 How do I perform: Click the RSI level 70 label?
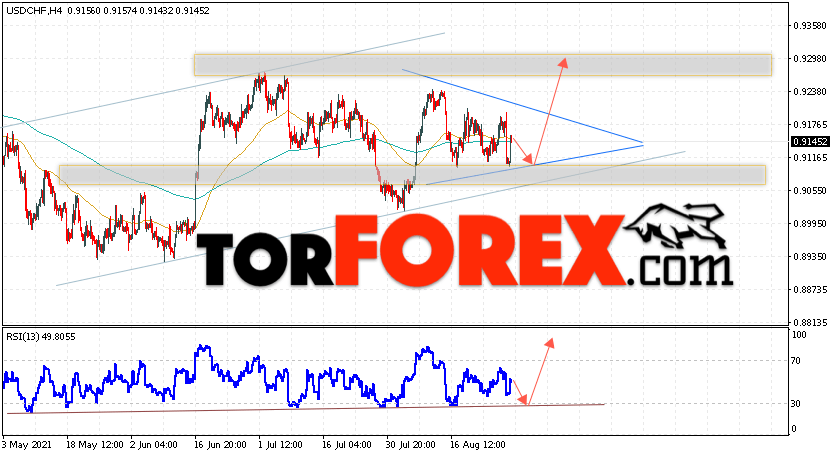(x=795, y=361)
